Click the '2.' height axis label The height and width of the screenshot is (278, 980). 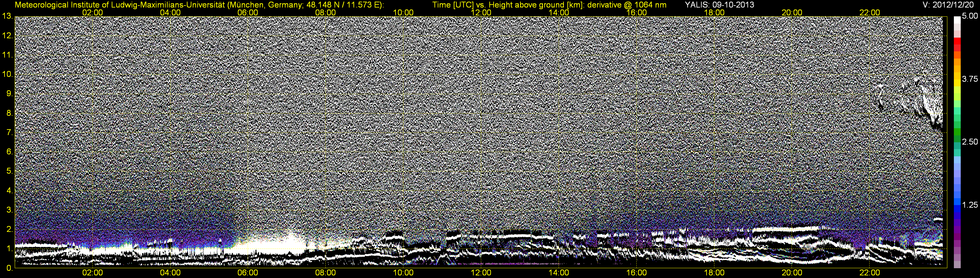pos(9,229)
